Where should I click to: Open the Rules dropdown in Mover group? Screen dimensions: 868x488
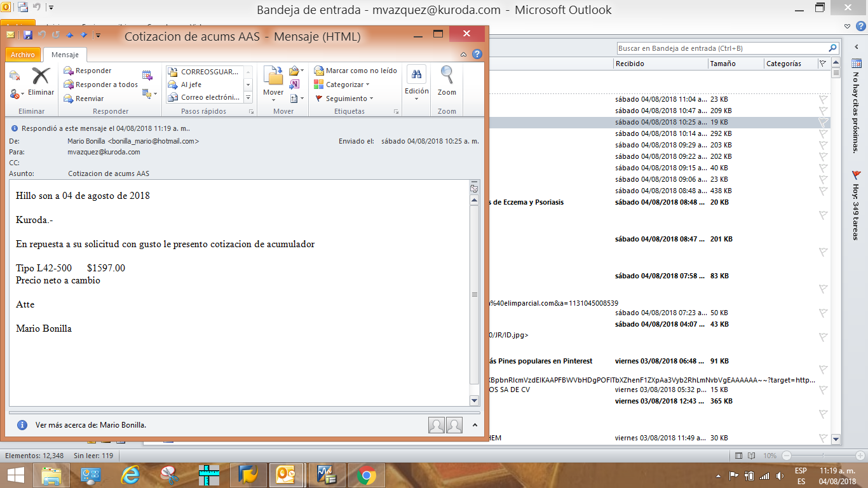(296, 71)
